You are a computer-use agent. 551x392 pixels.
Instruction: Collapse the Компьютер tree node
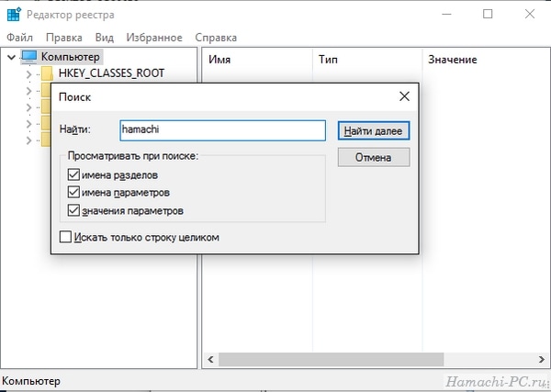[x=11, y=57]
